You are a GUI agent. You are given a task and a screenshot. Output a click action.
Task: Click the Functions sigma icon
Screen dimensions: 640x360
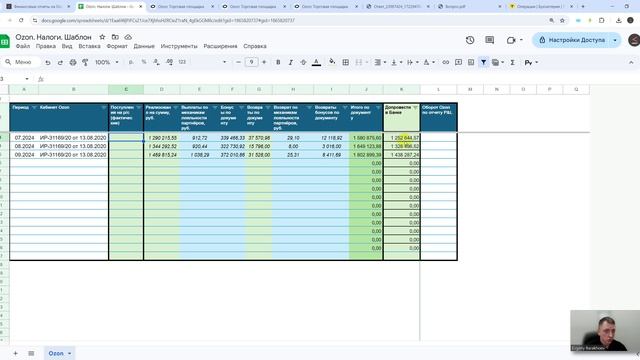512,62
